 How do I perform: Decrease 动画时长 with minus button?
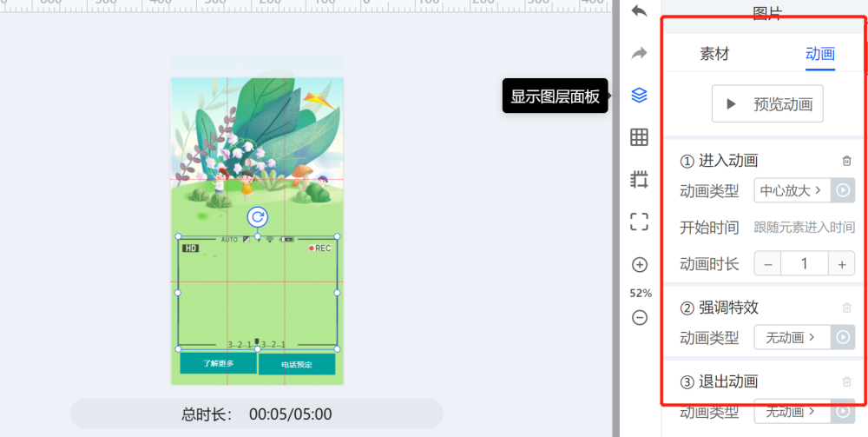point(768,263)
